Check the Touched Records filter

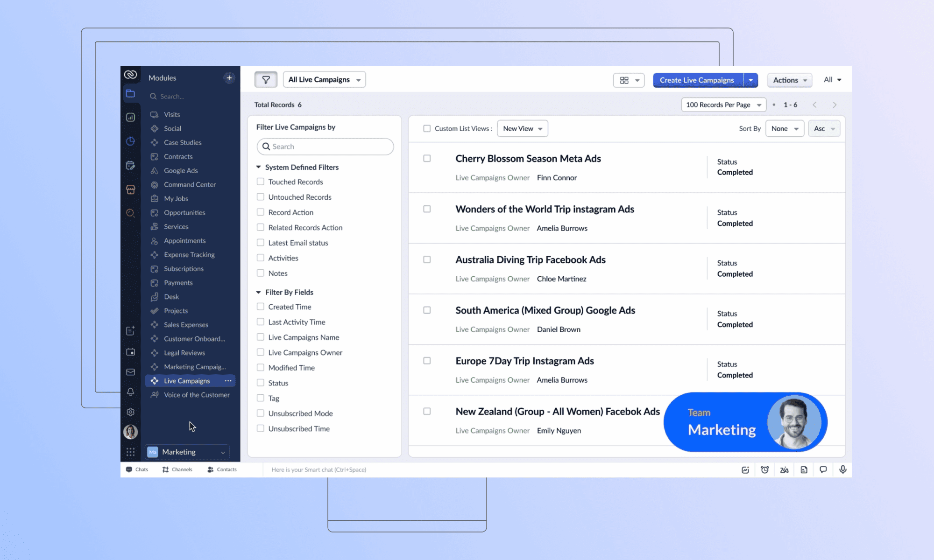(261, 182)
